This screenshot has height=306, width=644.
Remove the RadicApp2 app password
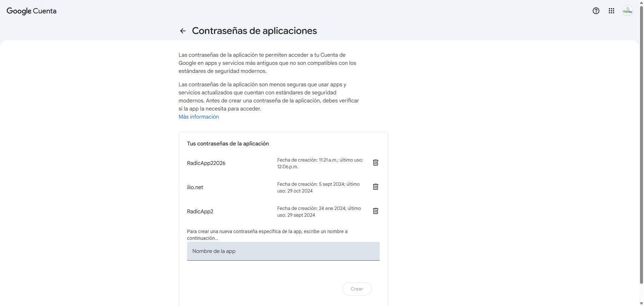[375, 211]
